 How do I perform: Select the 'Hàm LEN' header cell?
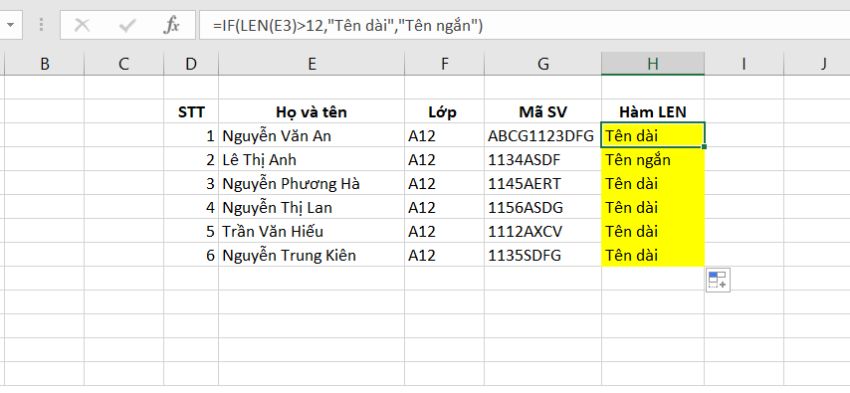pos(653,112)
